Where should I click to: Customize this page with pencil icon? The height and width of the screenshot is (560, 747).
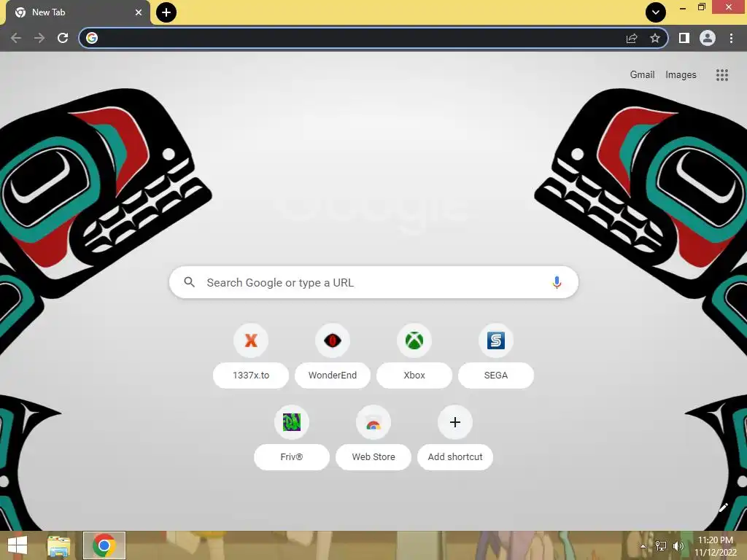click(723, 507)
